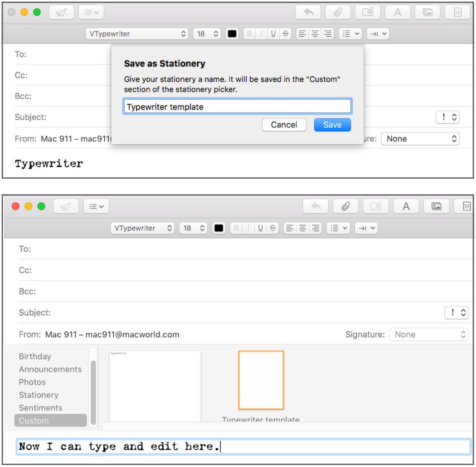Click black text color swatch in top window
Screen dimensions: 476x467
coord(232,34)
